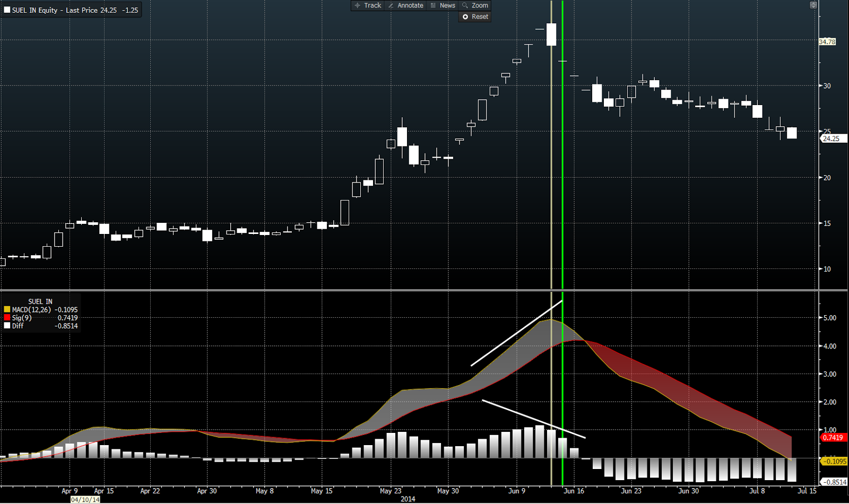
Task: Click the Jul 8 date label
Action: (757, 491)
